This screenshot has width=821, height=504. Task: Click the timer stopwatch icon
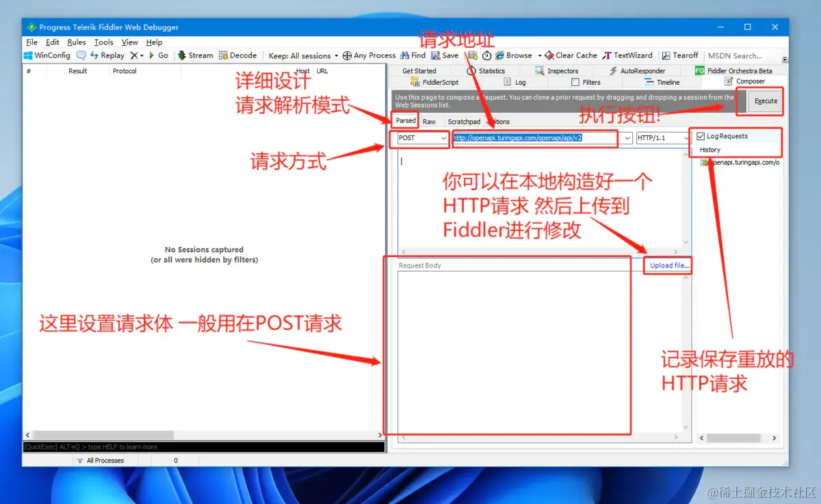point(486,55)
